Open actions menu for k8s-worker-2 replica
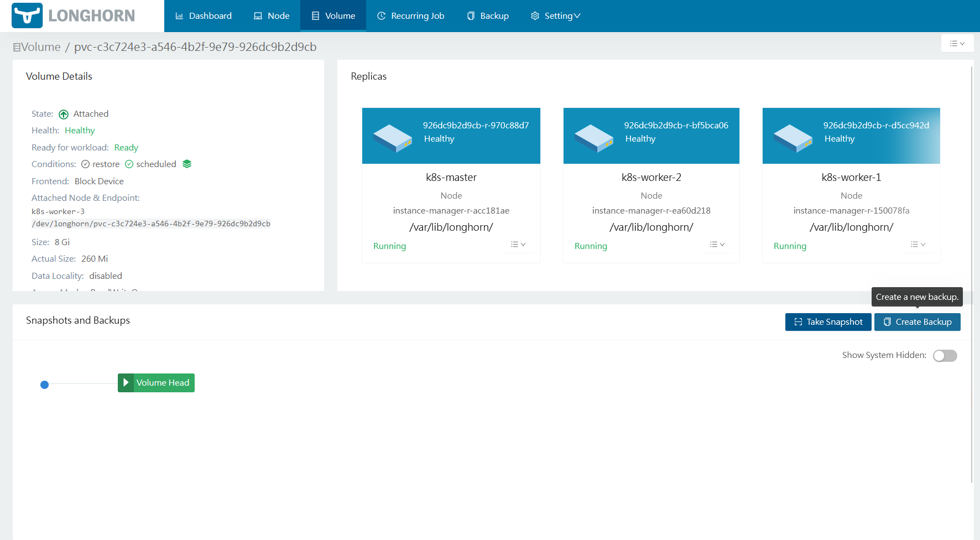Viewport: 980px width, 540px height. pyautogui.click(x=717, y=245)
